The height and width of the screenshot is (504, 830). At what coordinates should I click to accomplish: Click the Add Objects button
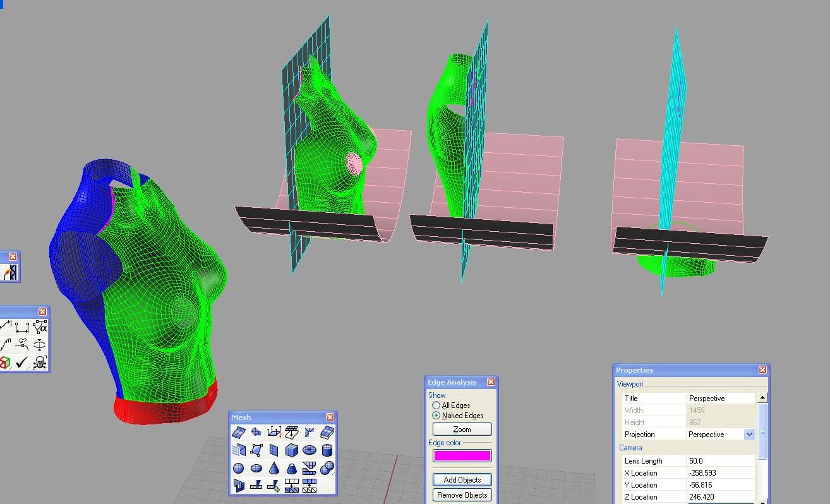coord(462,480)
